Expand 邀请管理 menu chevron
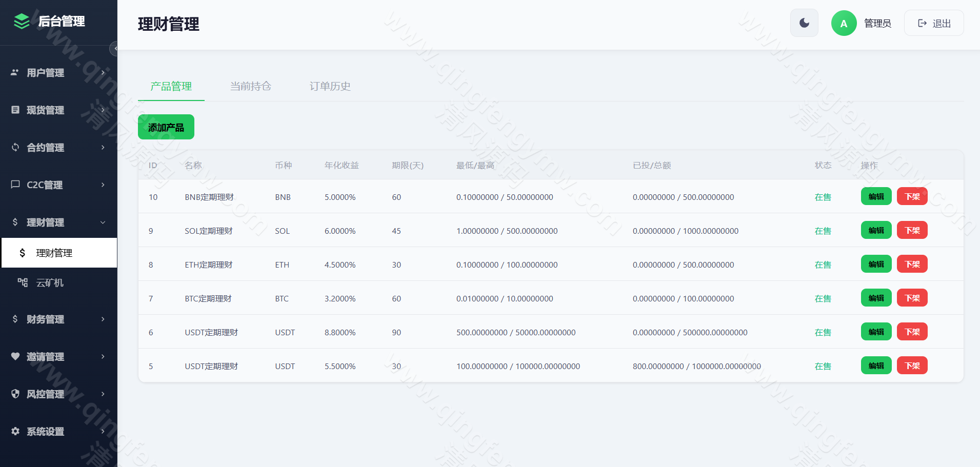Screen dimensions: 980x467 pos(103,356)
